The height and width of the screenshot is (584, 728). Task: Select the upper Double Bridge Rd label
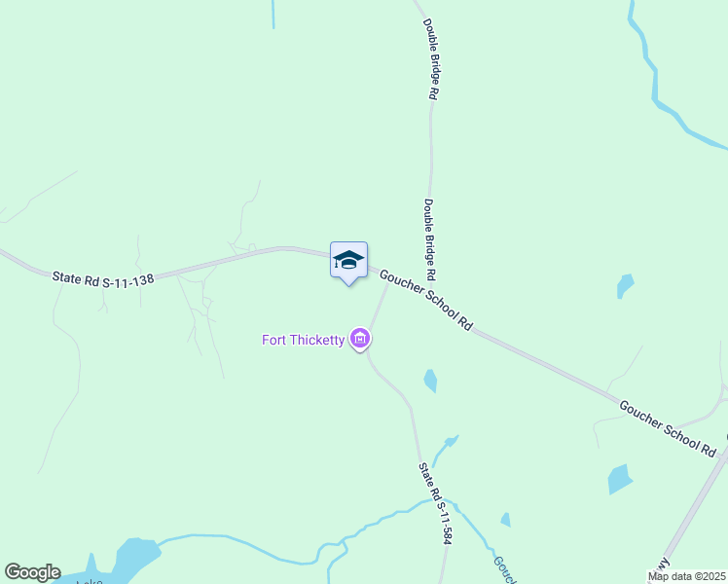pos(431,59)
